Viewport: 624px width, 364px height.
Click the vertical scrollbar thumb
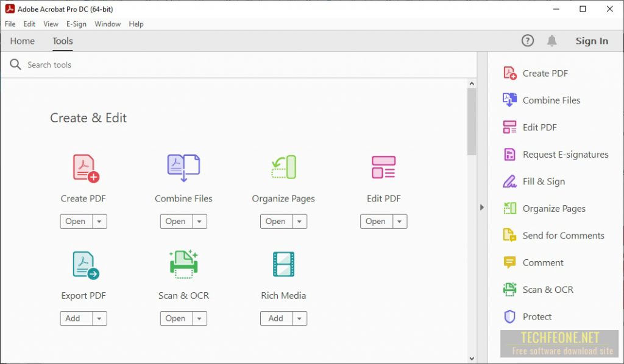[x=472, y=122]
